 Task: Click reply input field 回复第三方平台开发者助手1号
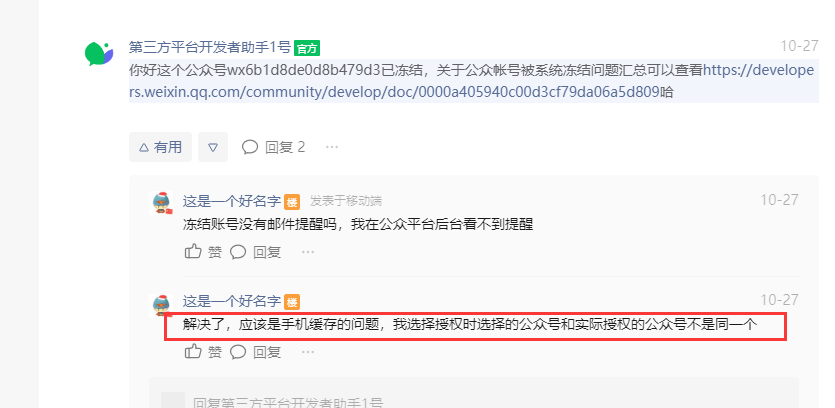(x=473, y=400)
